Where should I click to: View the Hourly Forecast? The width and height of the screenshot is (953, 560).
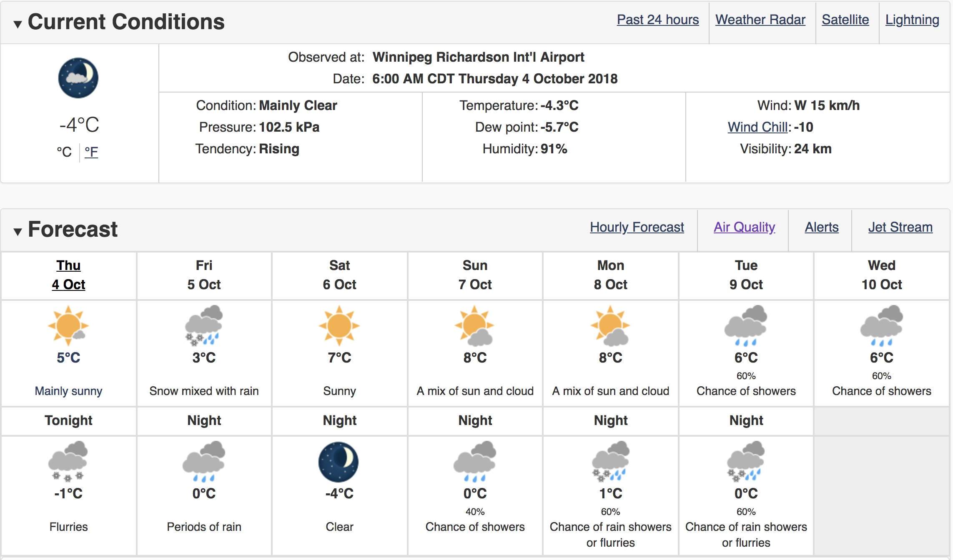[x=637, y=227]
